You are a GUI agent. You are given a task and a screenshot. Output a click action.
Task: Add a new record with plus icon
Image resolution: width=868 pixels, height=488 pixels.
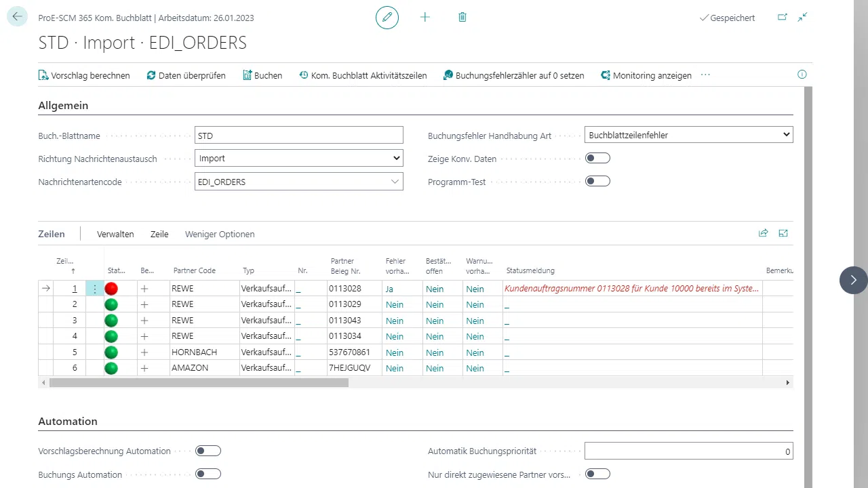[425, 18]
